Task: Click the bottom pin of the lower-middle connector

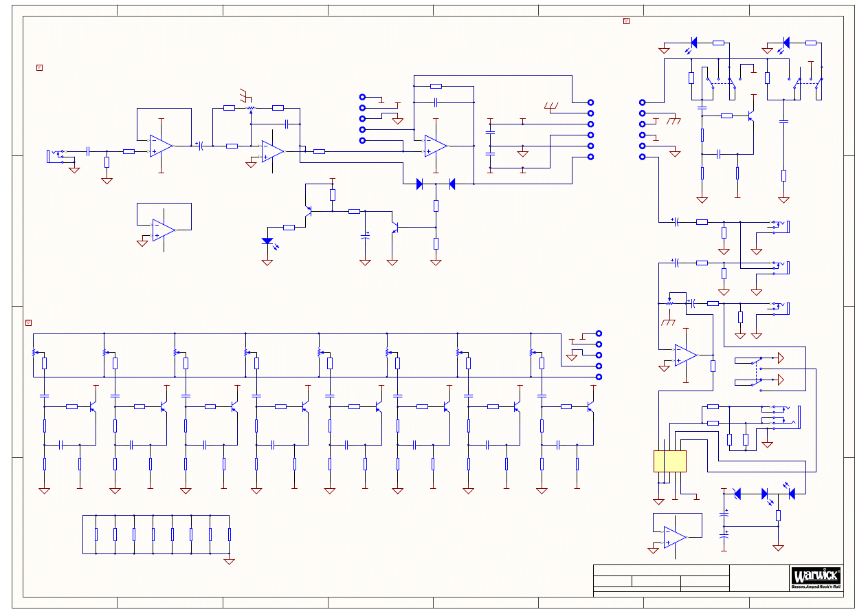Action: pos(599,377)
